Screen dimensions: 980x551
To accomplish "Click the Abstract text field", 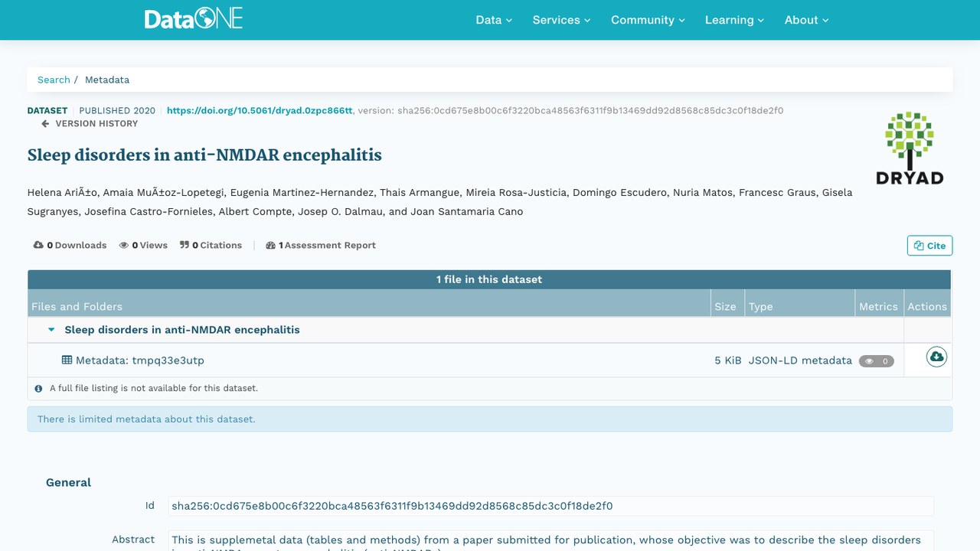I will pyautogui.click(x=550, y=540).
